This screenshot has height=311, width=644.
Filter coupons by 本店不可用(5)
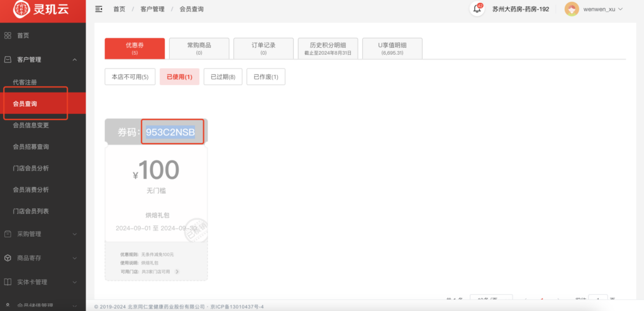(x=130, y=77)
